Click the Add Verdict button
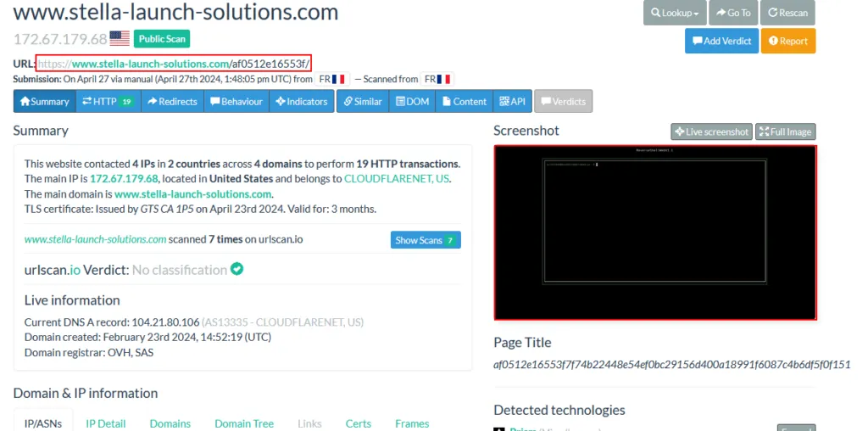868x431 pixels. (721, 41)
